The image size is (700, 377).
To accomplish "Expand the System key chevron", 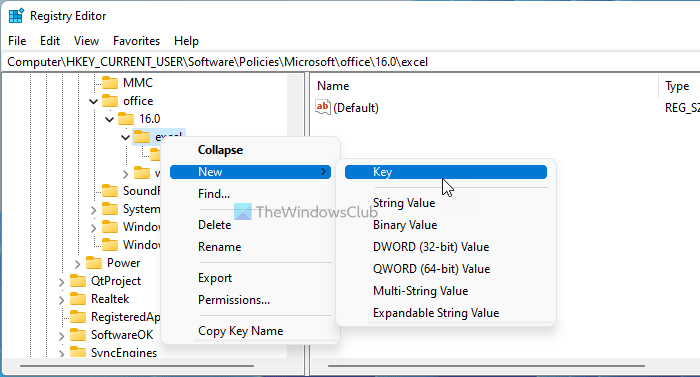I will [x=93, y=209].
